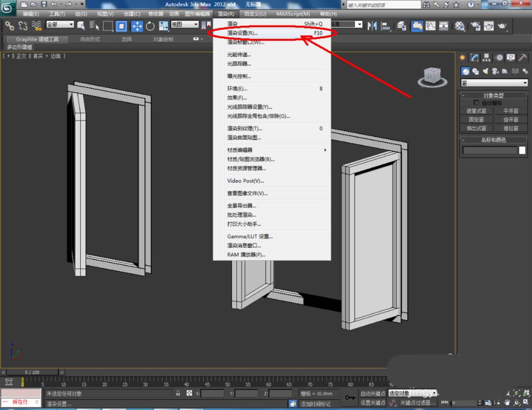Switch to the Hierarchy panel icon
The width and height of the screenshot is (532, 410).
pos(487,57)
